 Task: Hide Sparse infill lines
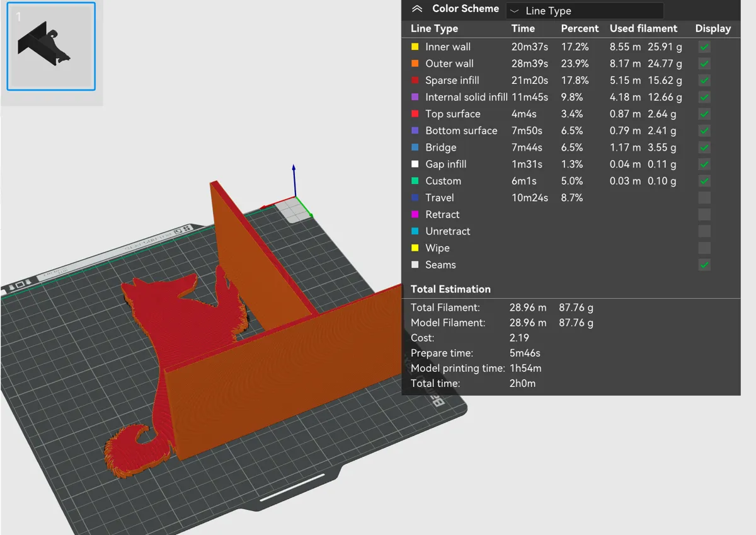pos(704,80)
